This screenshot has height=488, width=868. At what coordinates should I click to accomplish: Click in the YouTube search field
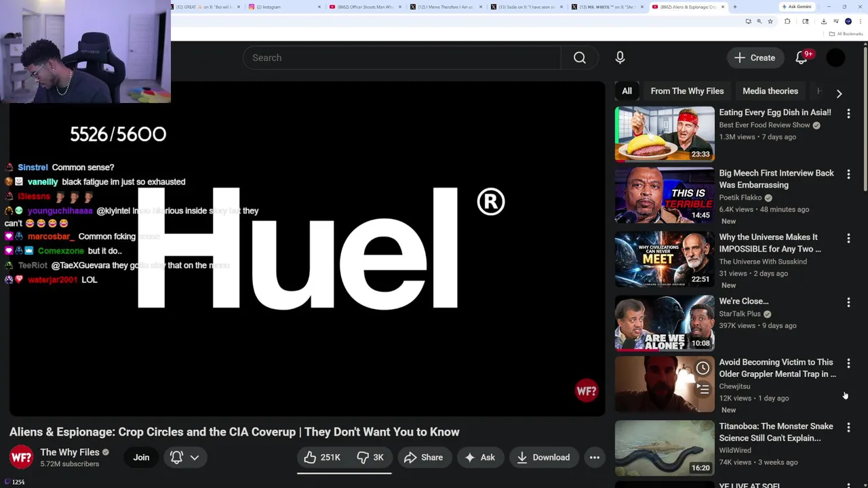[x=401, y=58]
